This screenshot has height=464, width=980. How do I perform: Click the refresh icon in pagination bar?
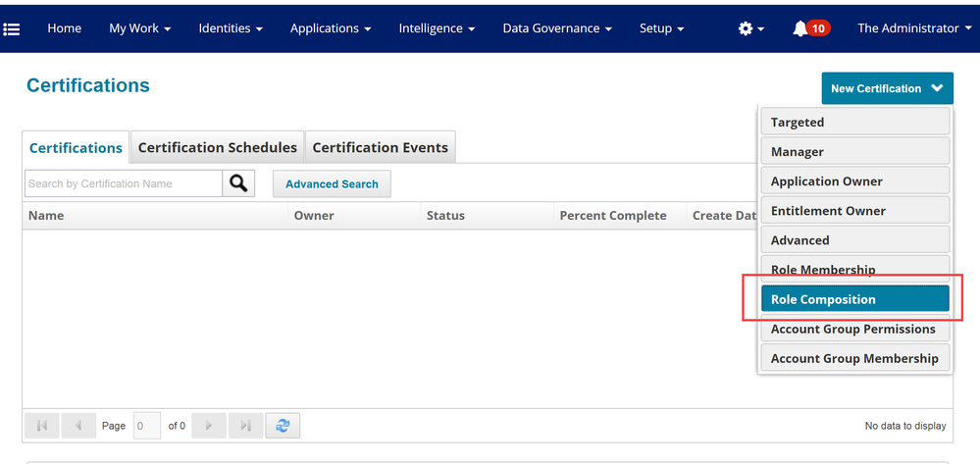284,426
